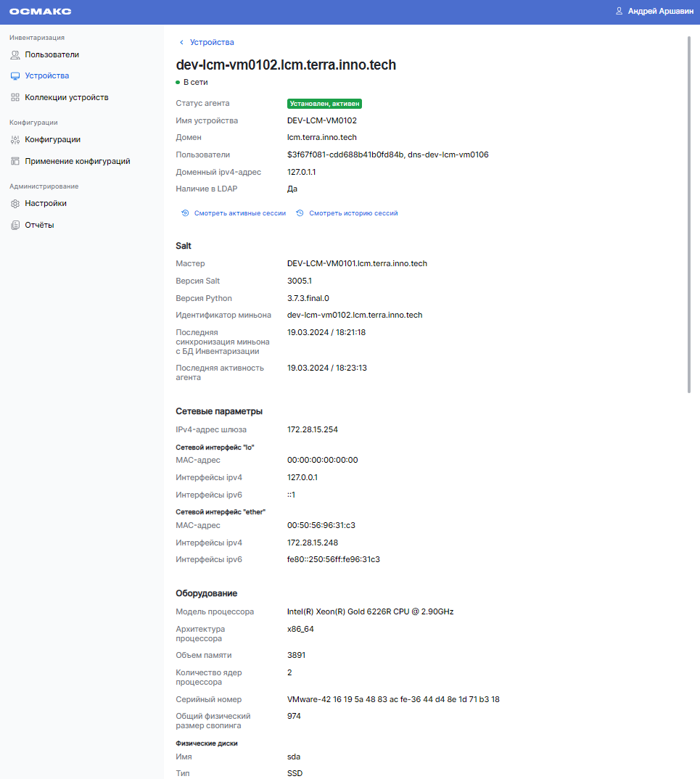Open the Андрей Аршавин account menu

(660, 12)
